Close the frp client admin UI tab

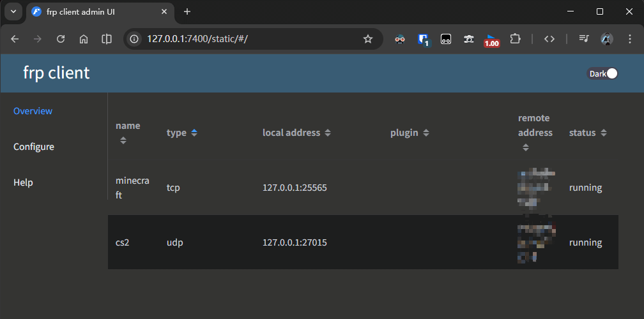164,12
